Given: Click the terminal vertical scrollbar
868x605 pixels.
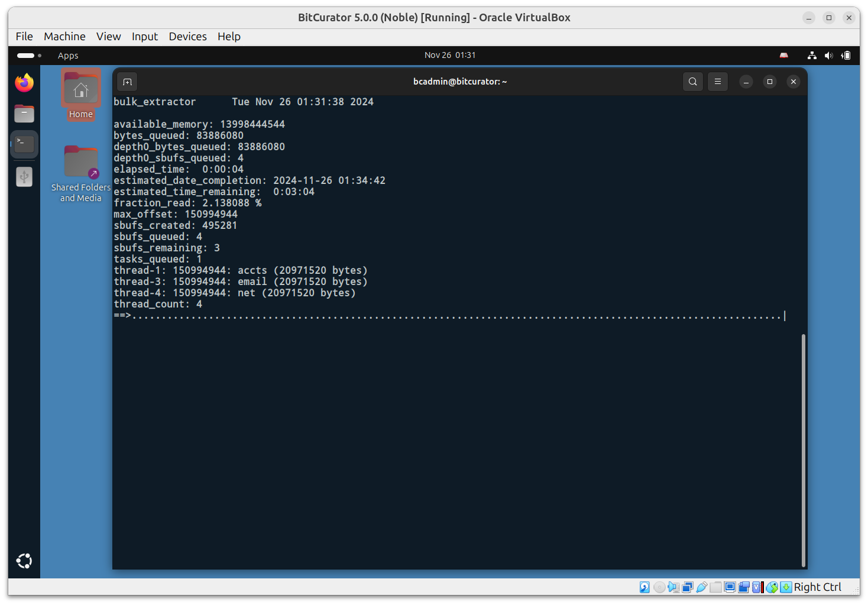Looking at the screenshot, I should click(x=803, y=449).
